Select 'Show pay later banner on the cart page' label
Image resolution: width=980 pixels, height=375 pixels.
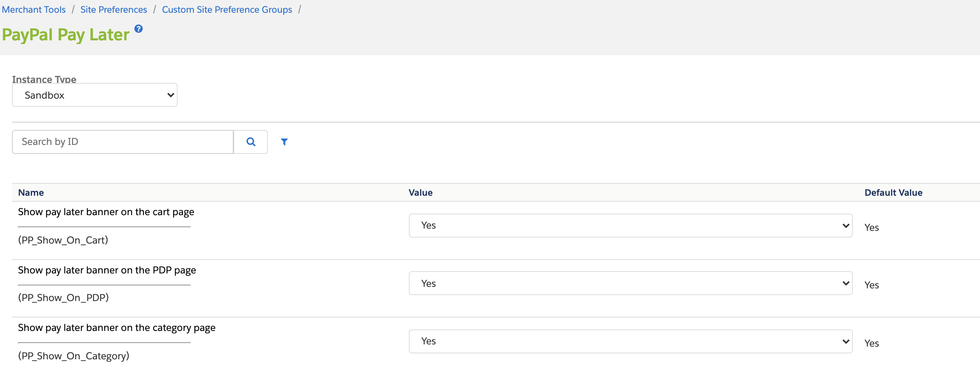click(106, 212)
